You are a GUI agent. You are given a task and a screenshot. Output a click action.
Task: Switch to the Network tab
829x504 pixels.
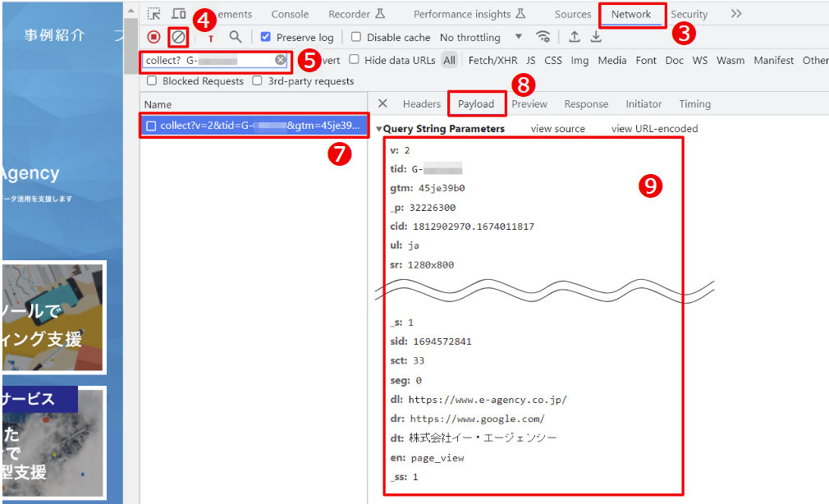coord(631,14)
